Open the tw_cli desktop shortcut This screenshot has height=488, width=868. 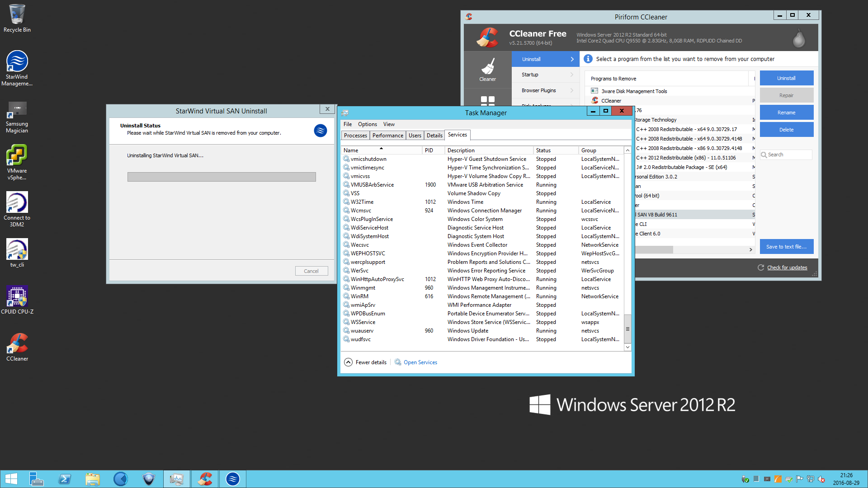point(17,253)
